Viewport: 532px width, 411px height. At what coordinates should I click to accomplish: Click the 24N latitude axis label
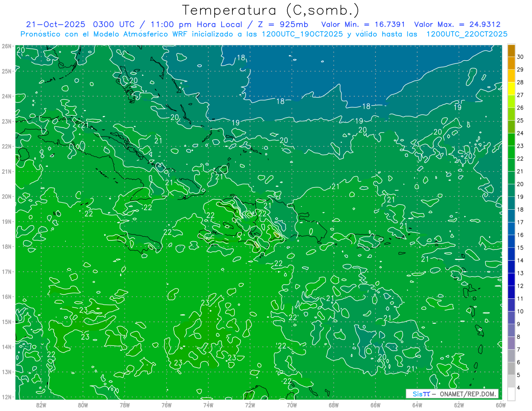point(7,96)
